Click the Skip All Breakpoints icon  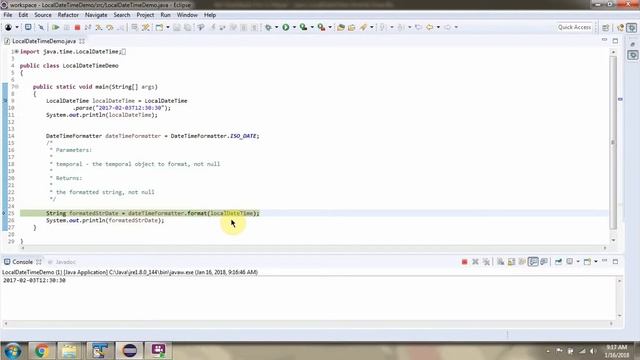(41, 27)
